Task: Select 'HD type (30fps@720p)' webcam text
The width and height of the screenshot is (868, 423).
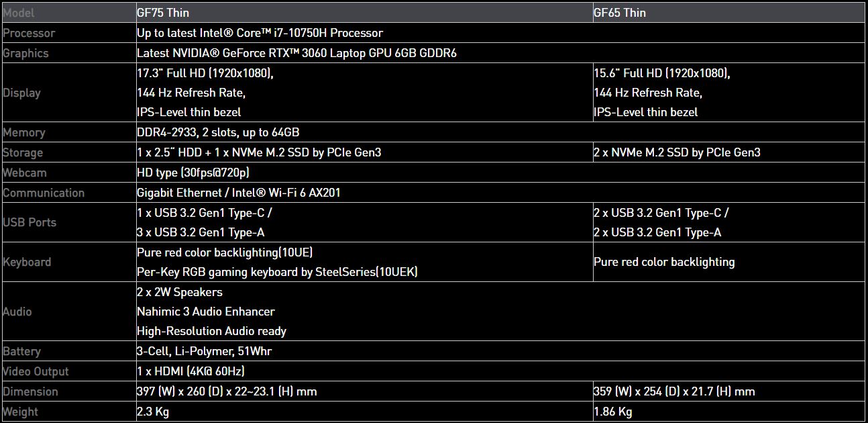Action: (193, 173)
